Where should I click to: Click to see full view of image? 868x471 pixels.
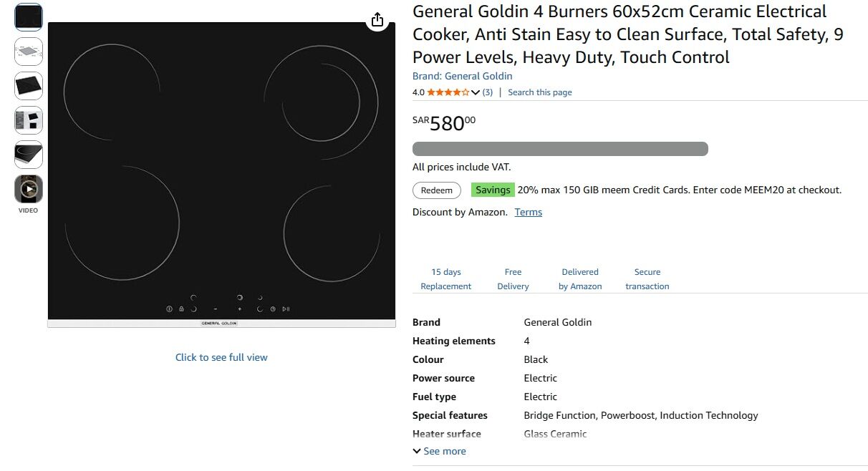221,357
